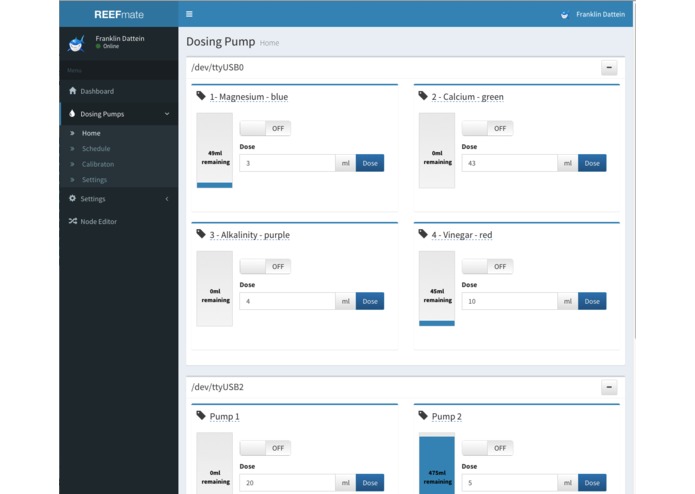Toggle the Magnesium pump OFF switch
Screen dimensions: 695x494
click(x=265, y=128)
